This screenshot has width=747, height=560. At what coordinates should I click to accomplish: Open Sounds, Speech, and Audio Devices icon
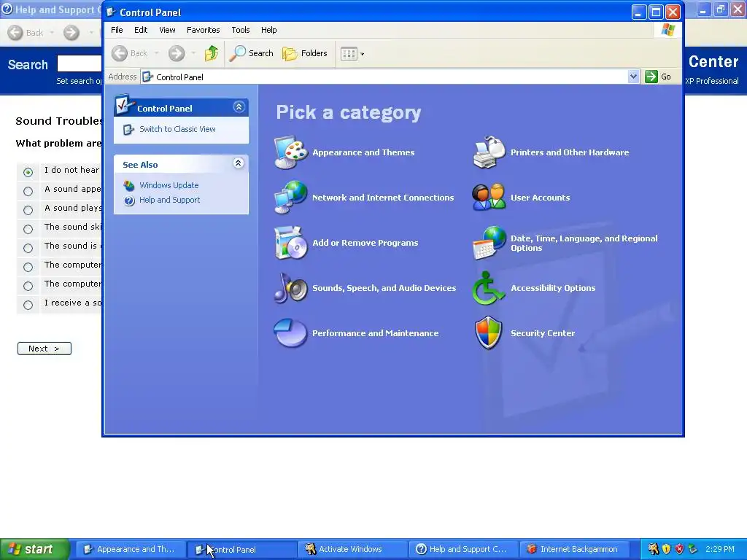coord(290,287)
